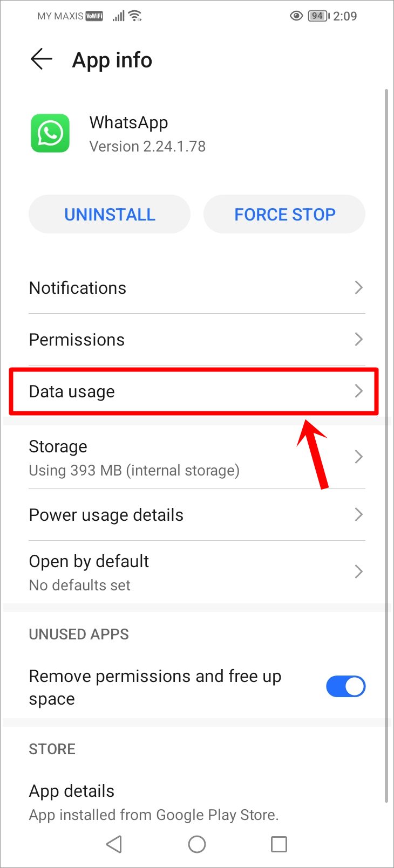Tap the back arrow on App info
The image size is (394, 868).
(x=42, y=59)
